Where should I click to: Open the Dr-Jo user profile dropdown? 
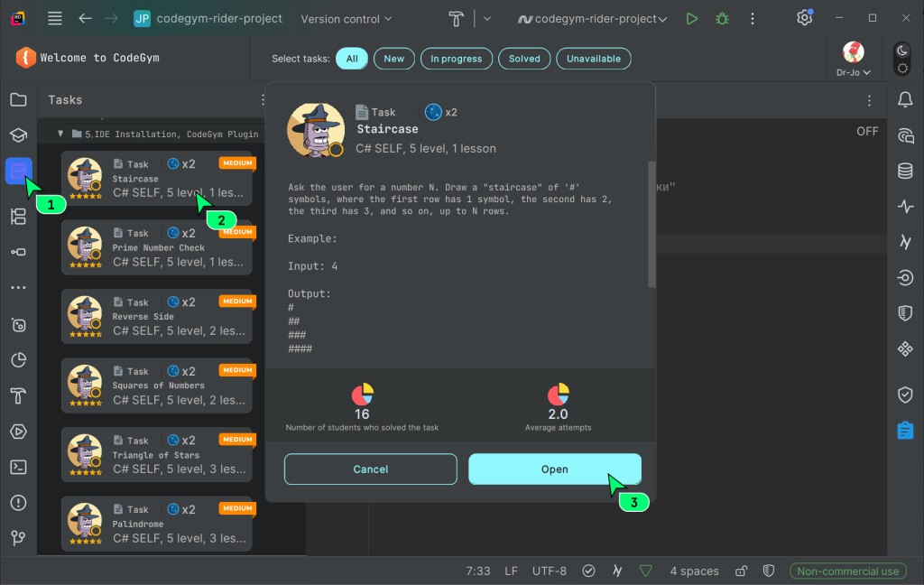tap(853, 60)
